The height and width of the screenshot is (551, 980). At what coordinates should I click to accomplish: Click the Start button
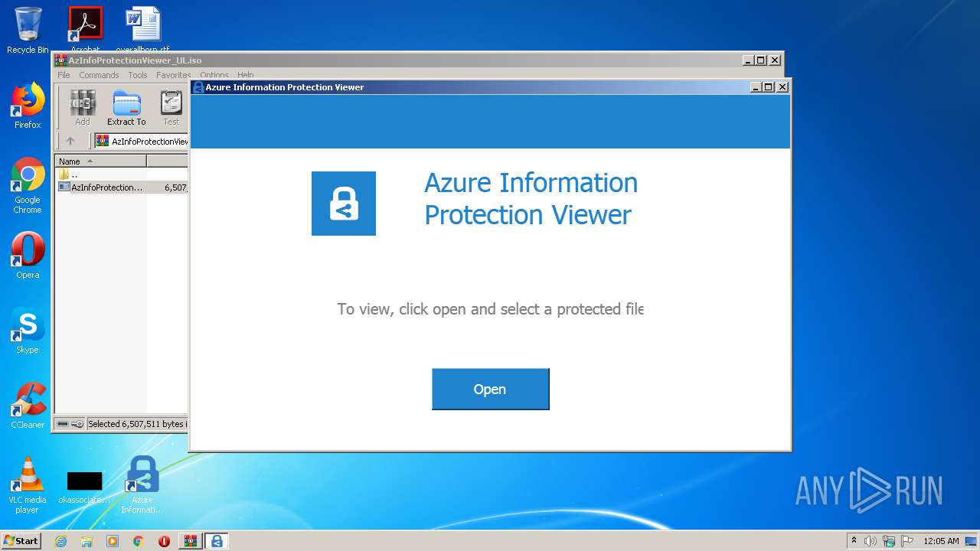coord(21,541)
